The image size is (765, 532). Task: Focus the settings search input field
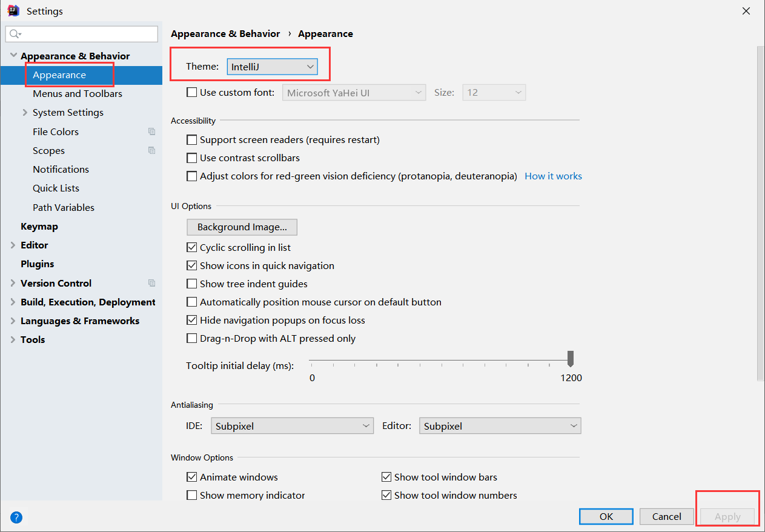[81, 34]
